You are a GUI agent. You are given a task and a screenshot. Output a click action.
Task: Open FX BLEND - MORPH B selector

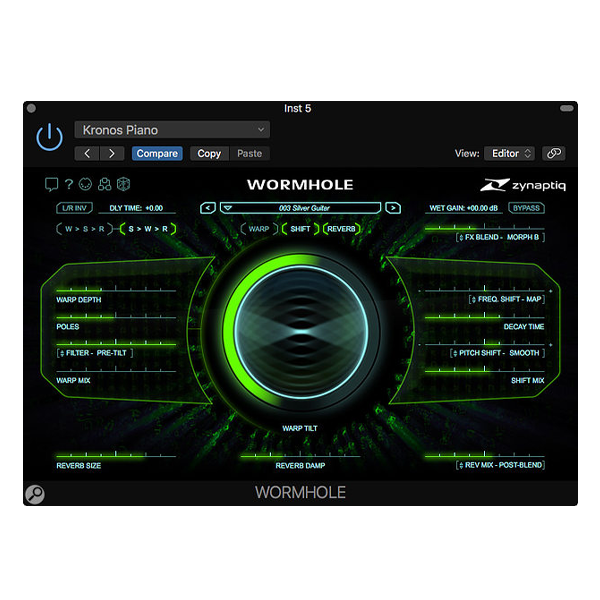point(500,237)
